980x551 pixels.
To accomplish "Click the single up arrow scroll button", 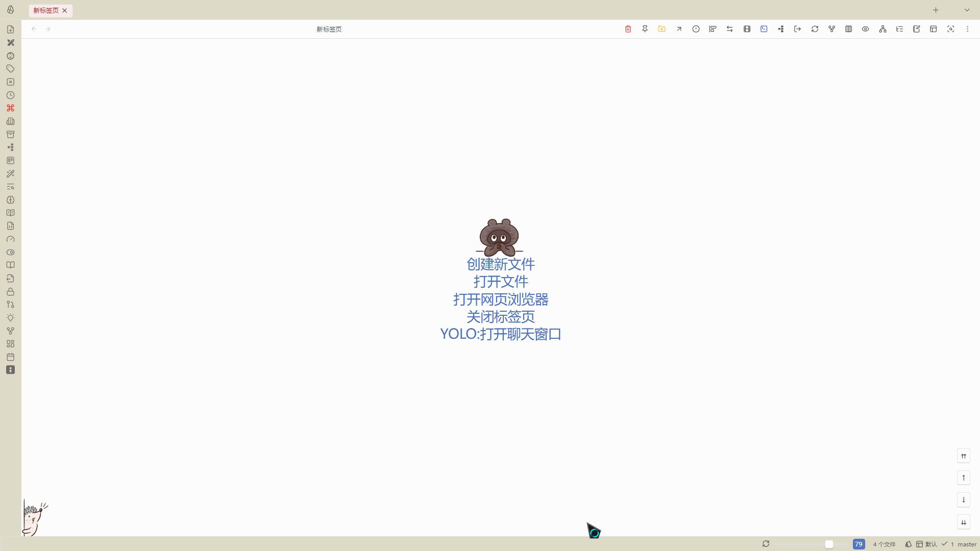I will (x=964, y=478).
